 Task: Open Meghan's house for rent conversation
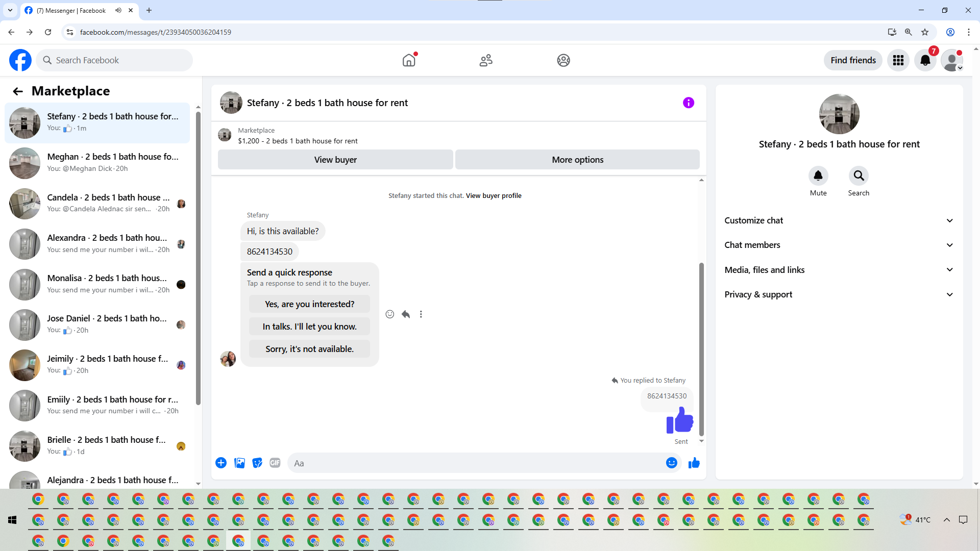tap(97, 163)
